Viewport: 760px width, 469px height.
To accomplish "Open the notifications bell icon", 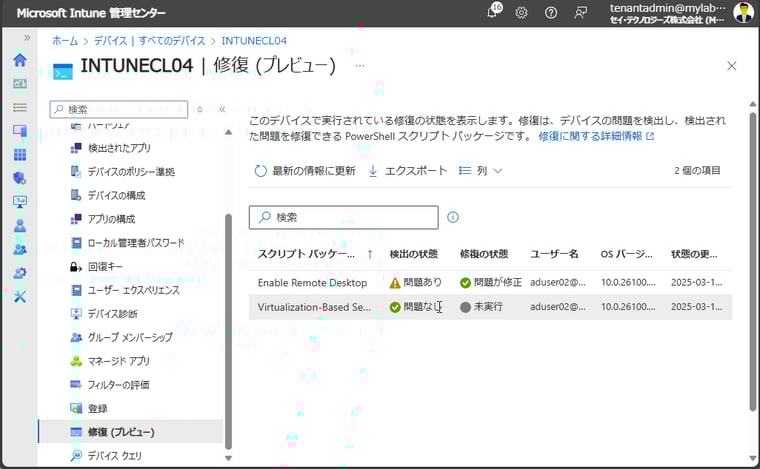I will [493, 12].
